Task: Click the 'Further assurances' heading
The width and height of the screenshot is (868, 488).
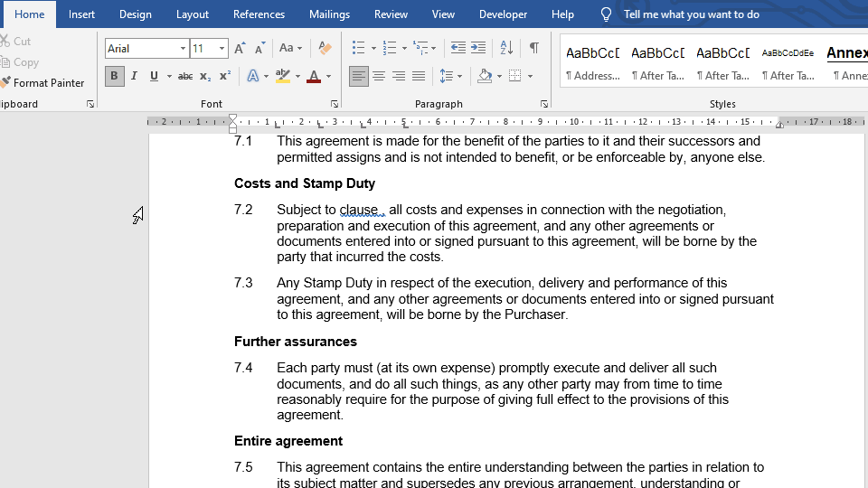Action: 296,342
